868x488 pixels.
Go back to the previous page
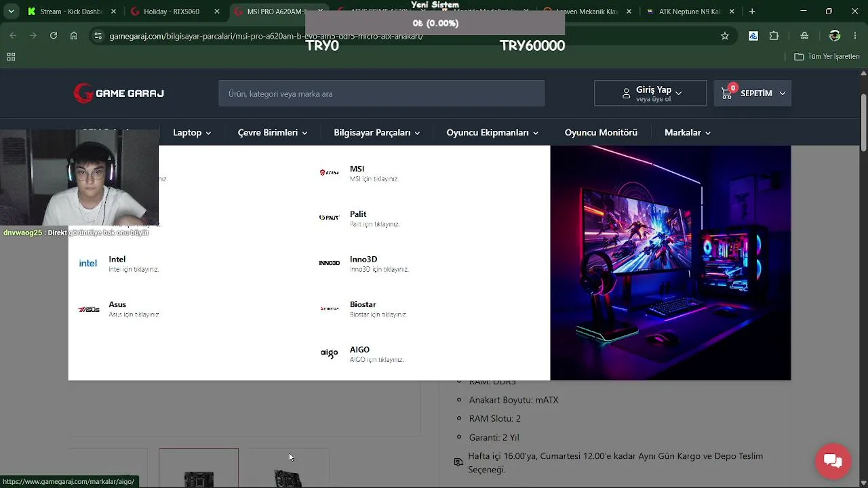(13, 36)
